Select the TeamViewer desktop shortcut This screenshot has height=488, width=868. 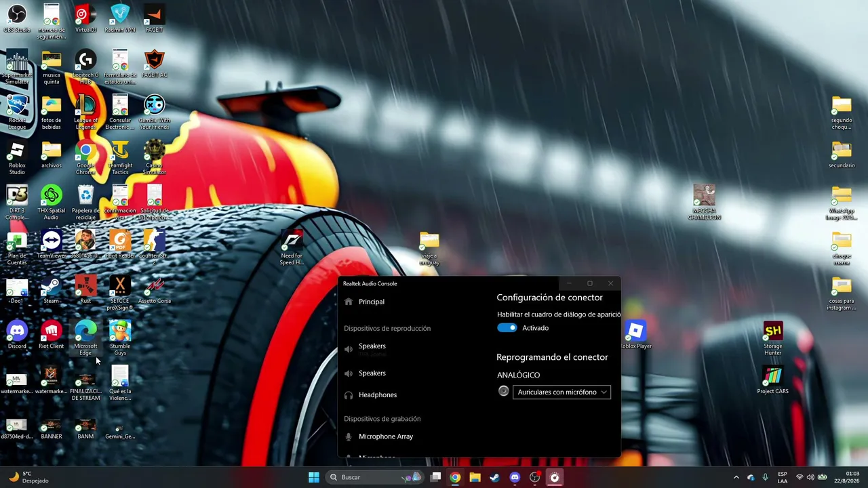pos(52,245)
